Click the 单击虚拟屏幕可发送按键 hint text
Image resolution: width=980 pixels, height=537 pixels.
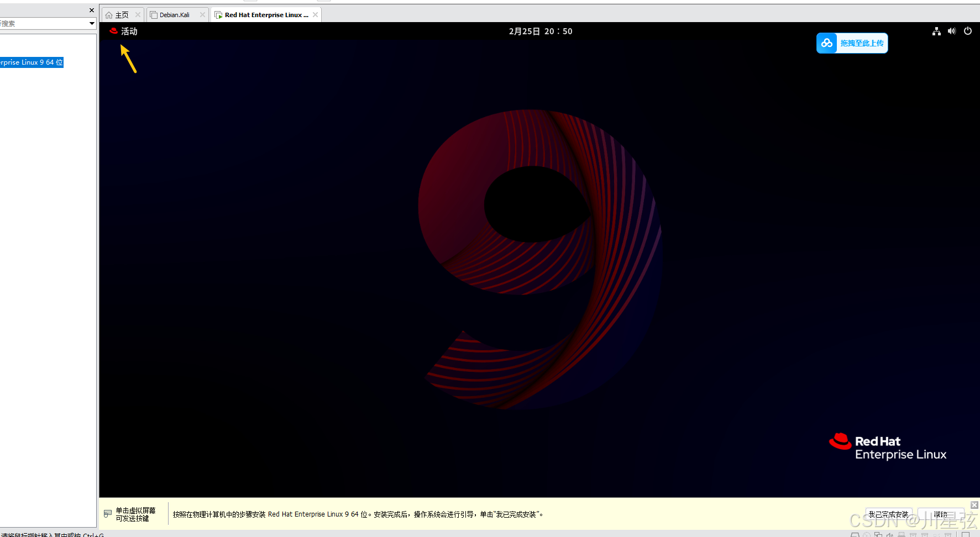coord(135,514)
